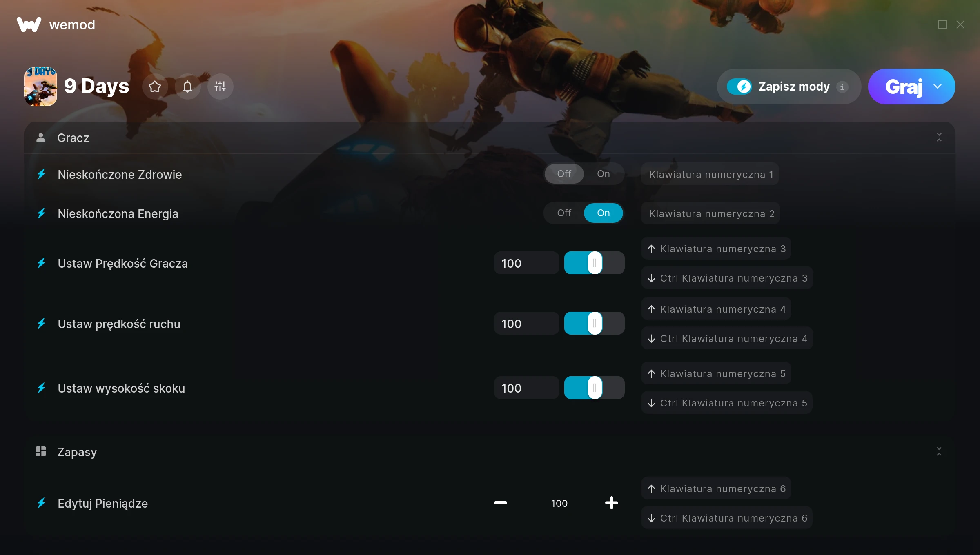Edit the Ctrl Klawiatura numeryczna 4 hotkey
The image size is (980, 555).
tap(727, 339)
